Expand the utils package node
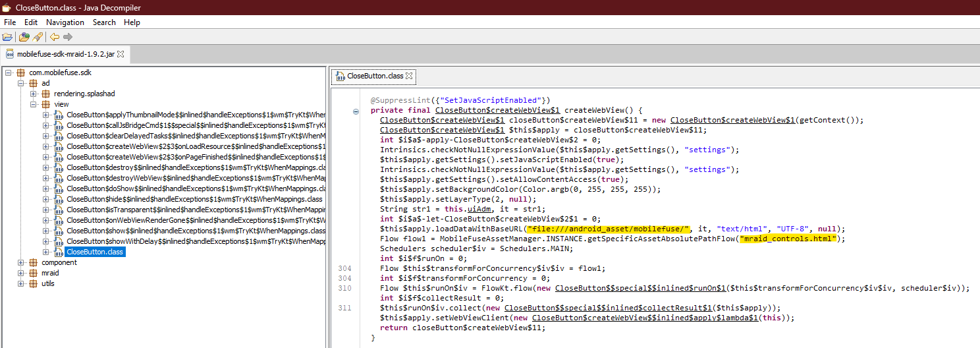980x348 pixels. tap(21, 283)
